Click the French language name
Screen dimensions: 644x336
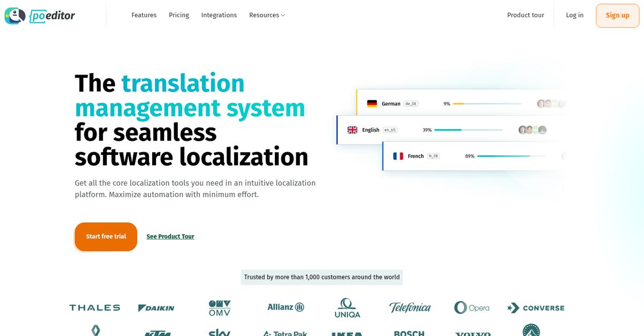(416, 156)
